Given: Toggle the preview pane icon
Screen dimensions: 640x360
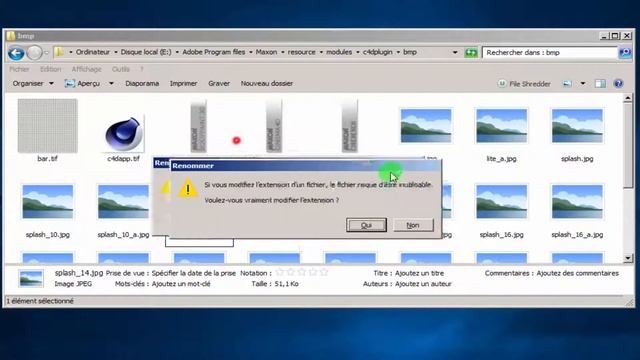Looking at the screenshot, I should [600, 84].
